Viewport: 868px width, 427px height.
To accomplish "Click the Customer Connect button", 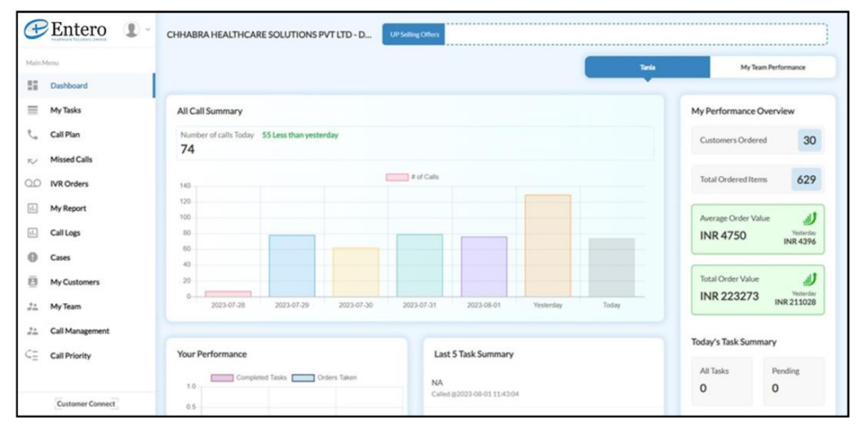I will coord(86,404).
